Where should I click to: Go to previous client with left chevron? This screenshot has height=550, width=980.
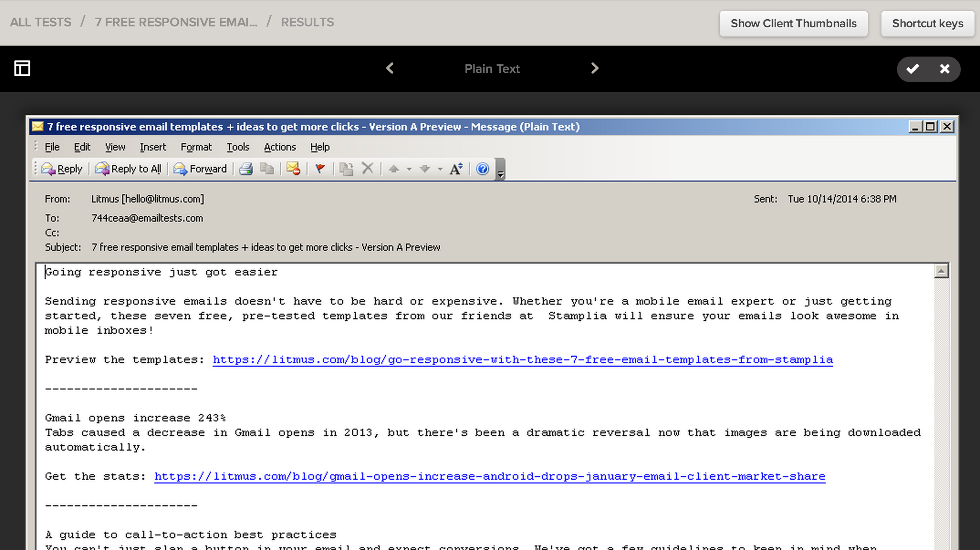point(390,68)
